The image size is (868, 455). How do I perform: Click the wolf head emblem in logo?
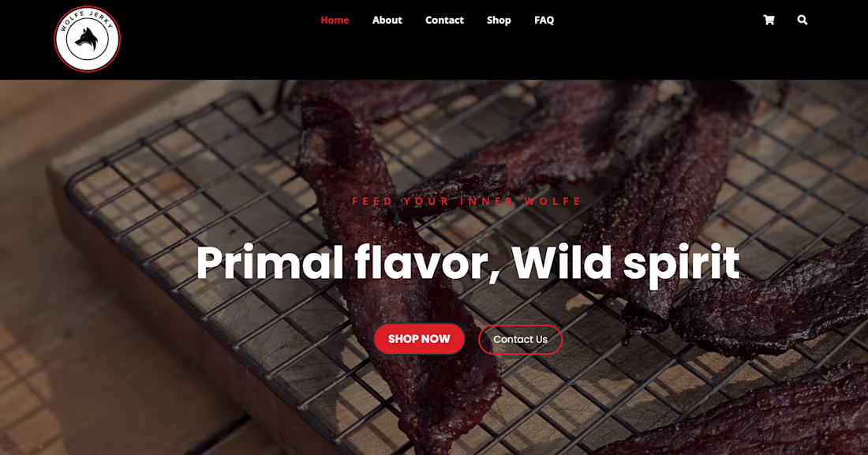tap(88, 40)
